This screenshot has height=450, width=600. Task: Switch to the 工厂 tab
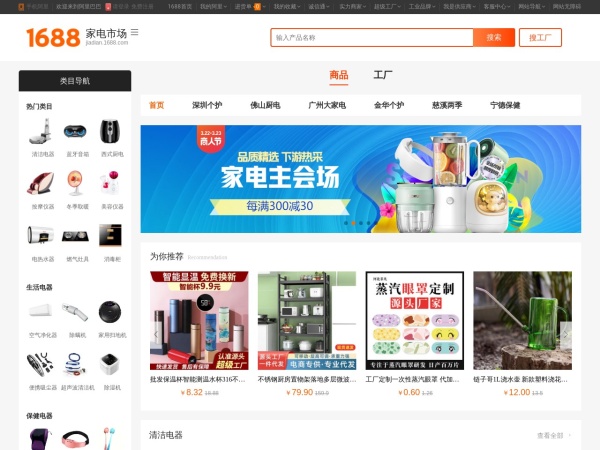(382, 75)
